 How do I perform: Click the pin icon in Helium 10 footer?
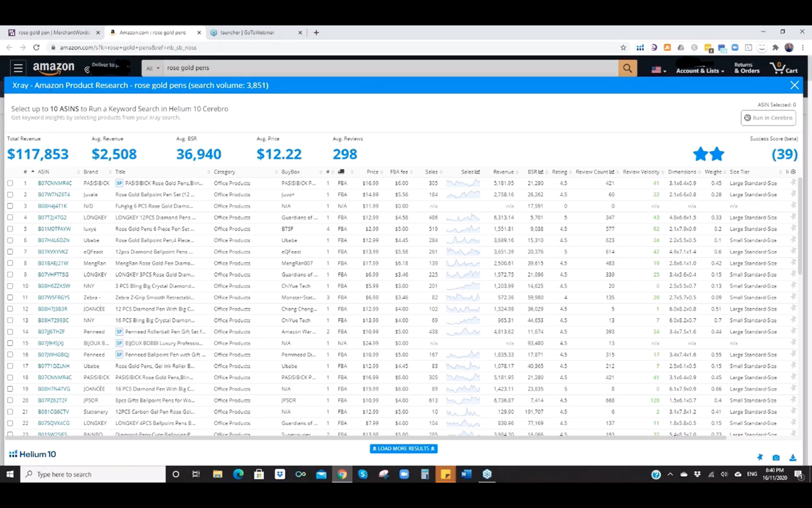[x=760, y=457]
